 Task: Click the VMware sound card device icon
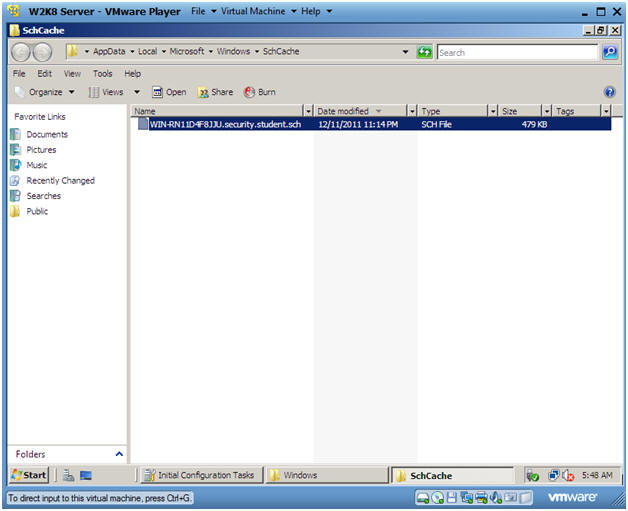point(495,498)
